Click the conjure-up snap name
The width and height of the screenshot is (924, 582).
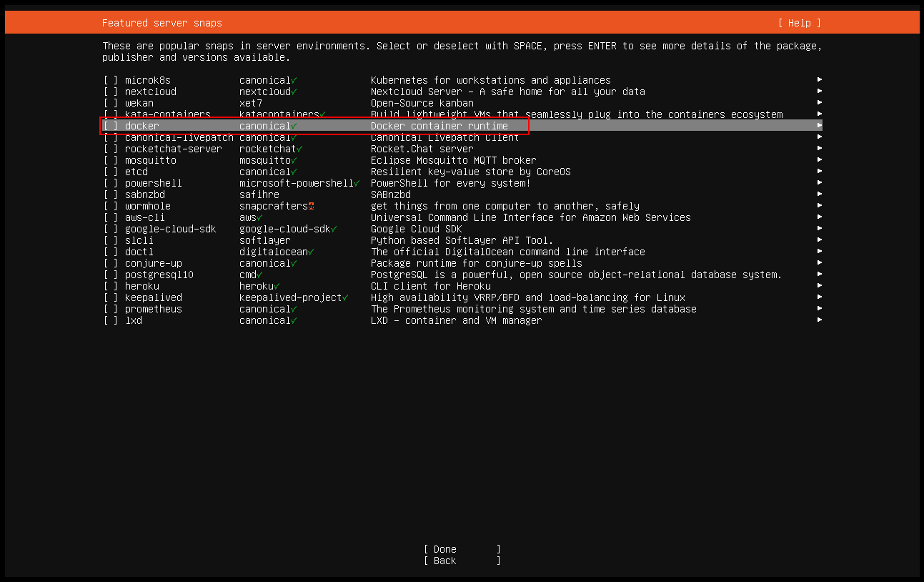click(x=154, y=263)
